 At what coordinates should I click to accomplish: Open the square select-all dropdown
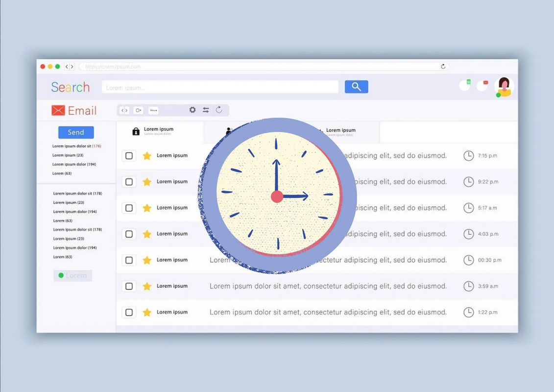coord(138,110)
